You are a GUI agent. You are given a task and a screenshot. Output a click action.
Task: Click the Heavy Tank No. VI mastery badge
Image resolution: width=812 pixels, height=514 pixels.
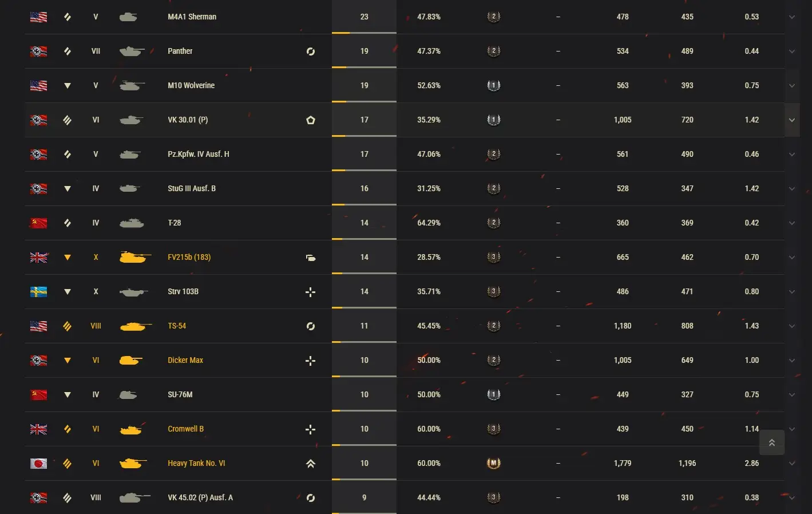(x=493, y=463)
